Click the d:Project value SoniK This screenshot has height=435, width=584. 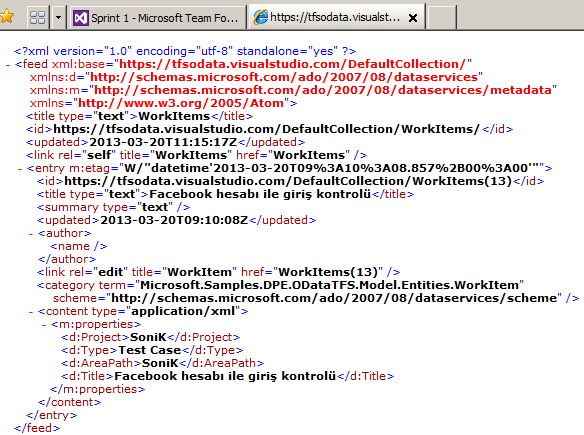coord(148,337)
